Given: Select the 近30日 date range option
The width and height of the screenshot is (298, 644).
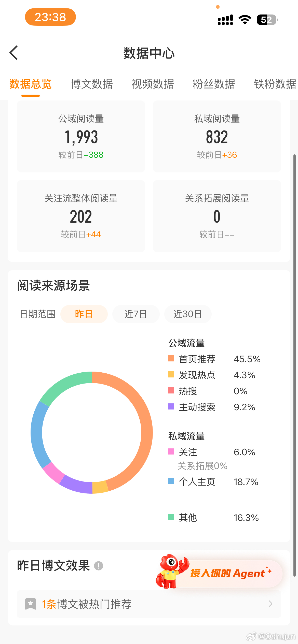Looking at the screenshot, I should pos(188,314).
